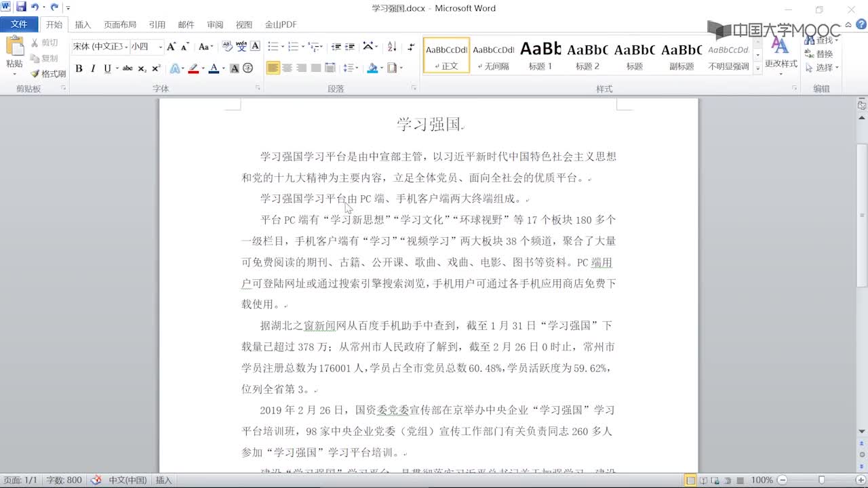Click the Grow Font icon
The height and width of the screenshot is (488, 868).
pos(172,47)
